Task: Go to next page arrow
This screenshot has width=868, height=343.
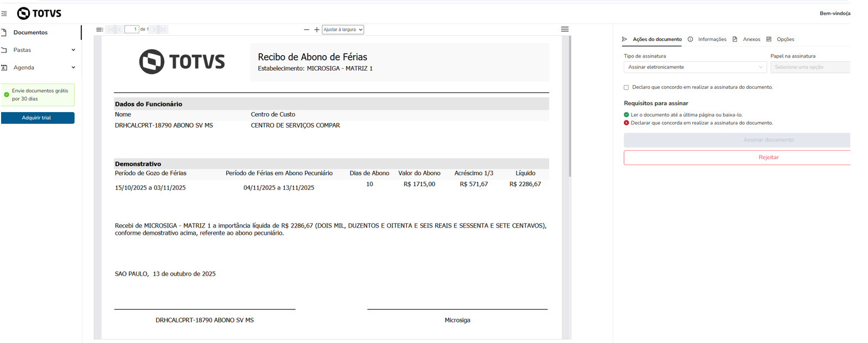Action: coord(154,30)
